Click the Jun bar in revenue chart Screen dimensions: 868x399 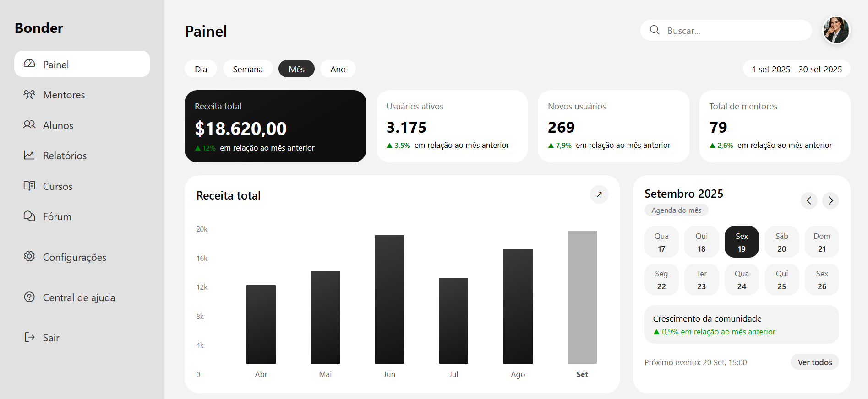[x=389, y=299]
